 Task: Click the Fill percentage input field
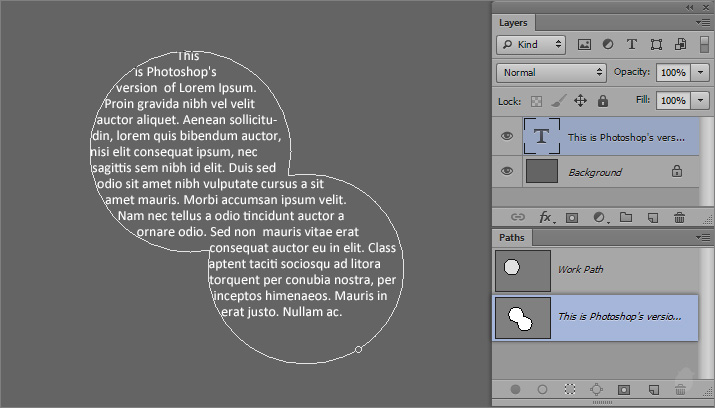click(672, 101)
